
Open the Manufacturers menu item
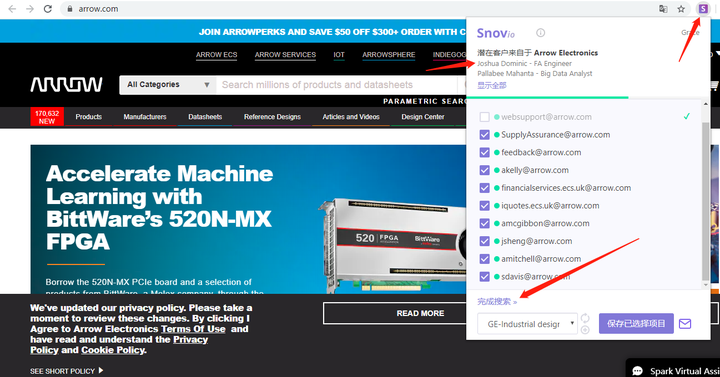click(145, 117)
